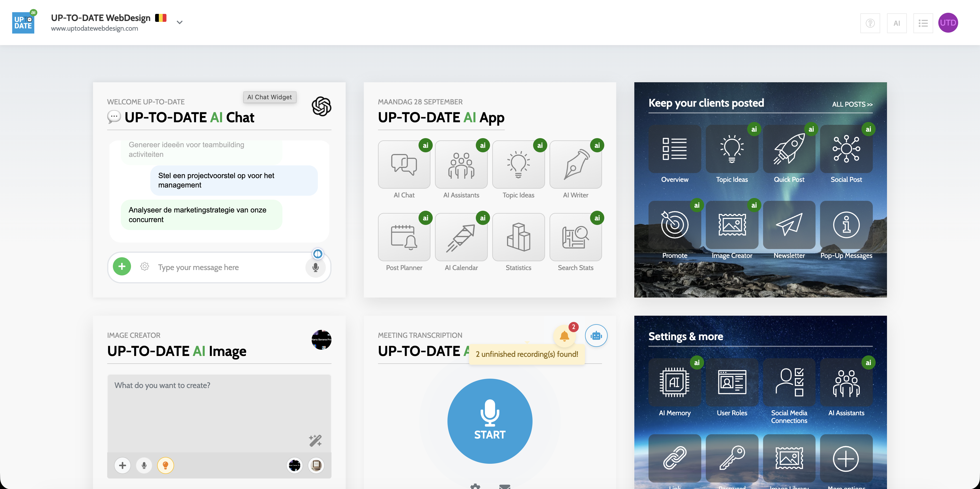View the Statistics tile

point(518,237)
